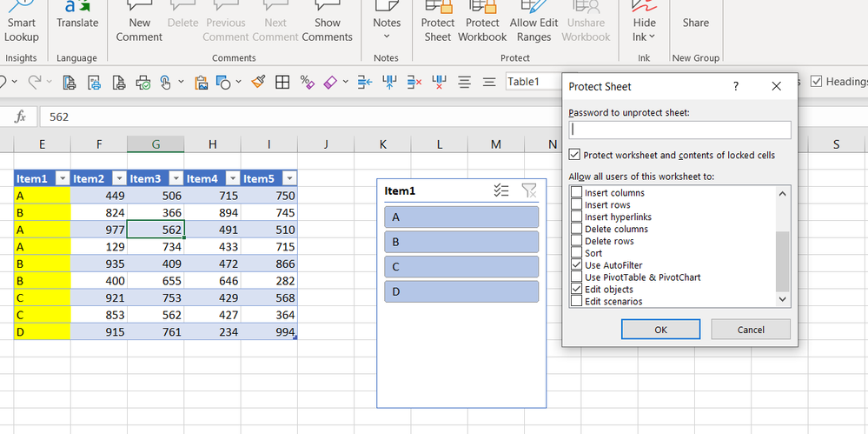
Task: Open the Item1 column filter dropdown
Action: (63, 178)
